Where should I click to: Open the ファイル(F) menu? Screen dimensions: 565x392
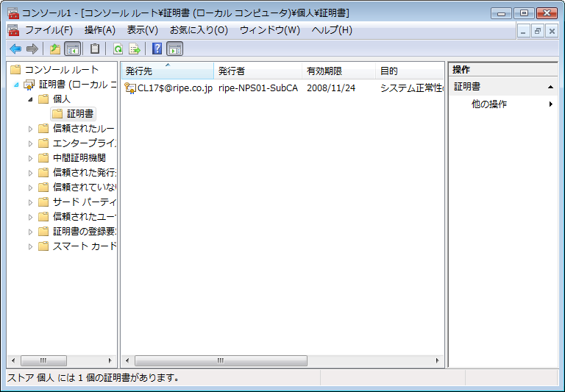(x=49, y=30)
